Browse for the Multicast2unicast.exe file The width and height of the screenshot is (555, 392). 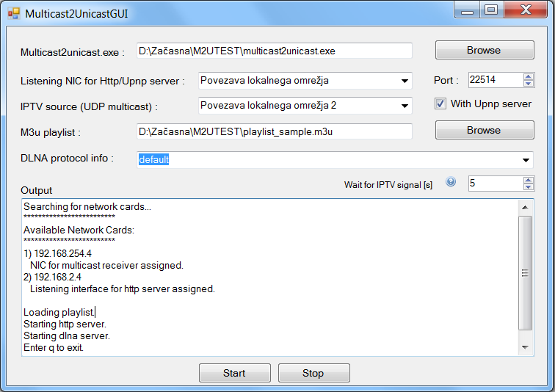tap(485, 50)
